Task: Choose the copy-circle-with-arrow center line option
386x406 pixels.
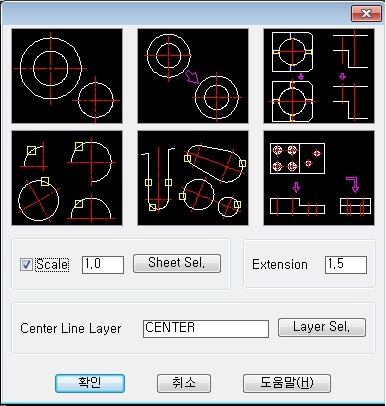Action: click(193, 76)
